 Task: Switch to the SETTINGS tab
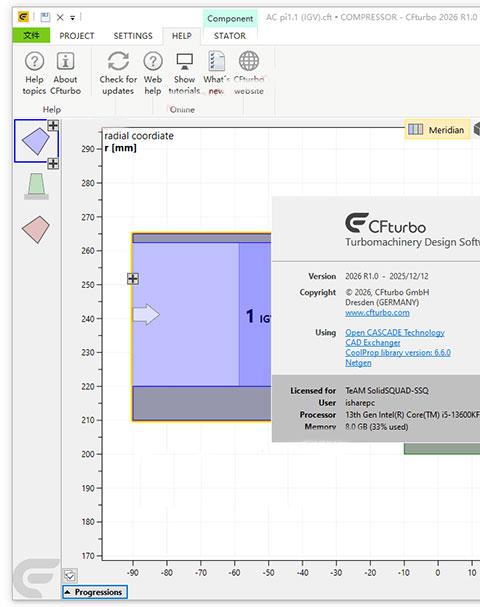coord(133,36)
